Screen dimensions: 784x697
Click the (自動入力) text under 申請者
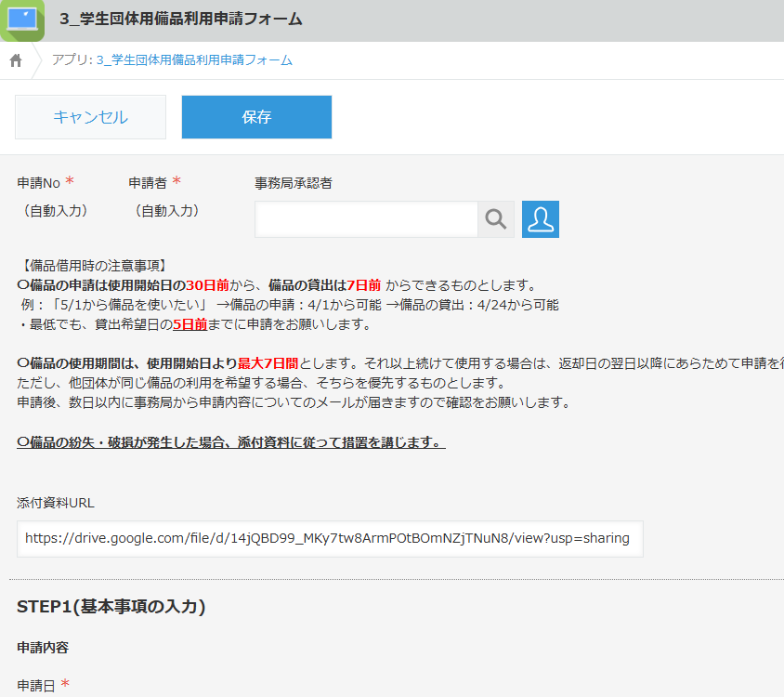click(x=167, y=211)
